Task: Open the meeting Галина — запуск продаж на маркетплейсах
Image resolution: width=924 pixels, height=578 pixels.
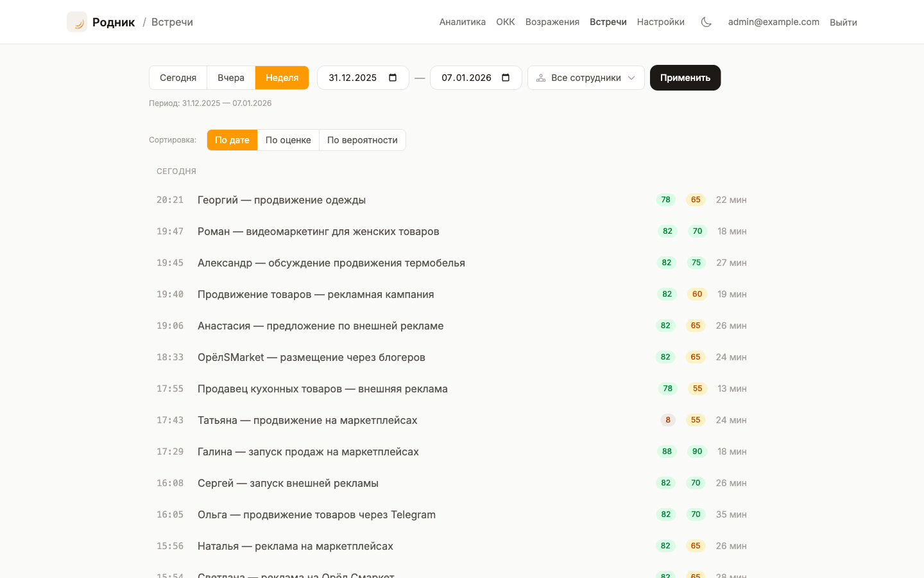Action: click(x=307, y=451)
